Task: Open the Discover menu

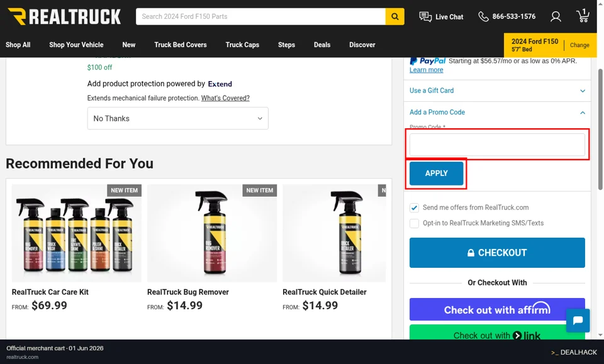Action: [x=362, y=45]
